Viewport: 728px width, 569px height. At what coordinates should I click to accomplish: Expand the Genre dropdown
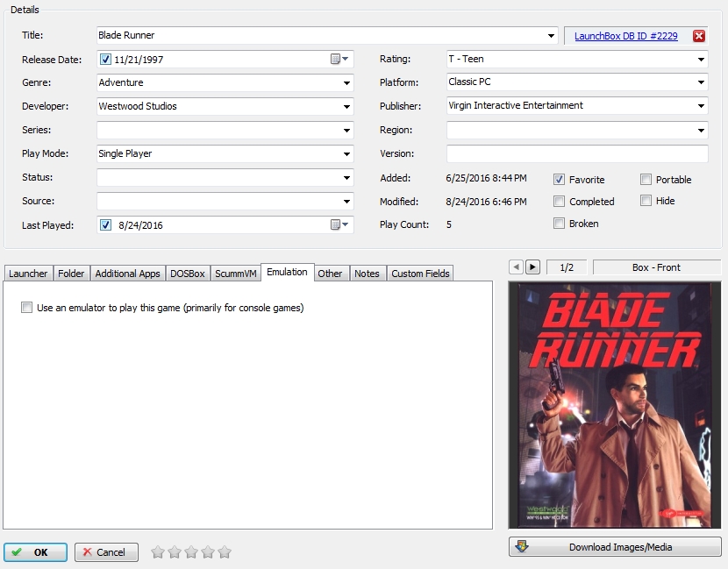point(346,83)
